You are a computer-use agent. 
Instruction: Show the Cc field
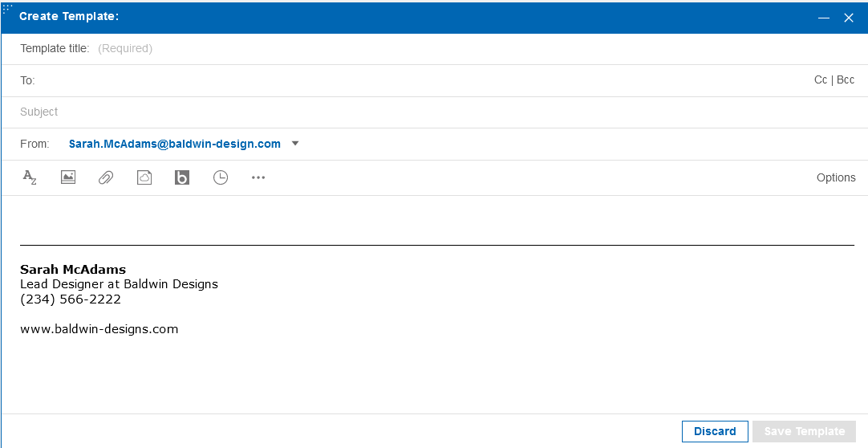point(821,79)
